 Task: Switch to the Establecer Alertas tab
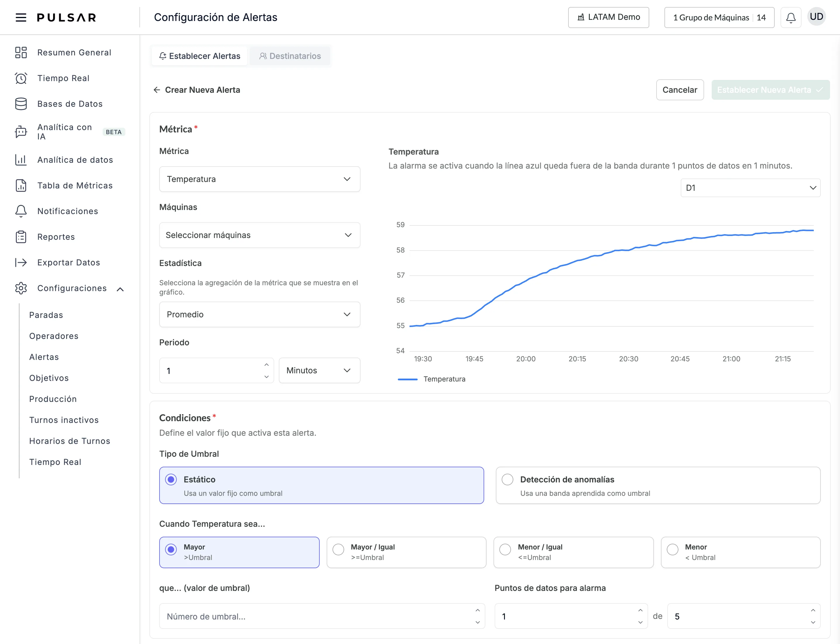point(199,56)
